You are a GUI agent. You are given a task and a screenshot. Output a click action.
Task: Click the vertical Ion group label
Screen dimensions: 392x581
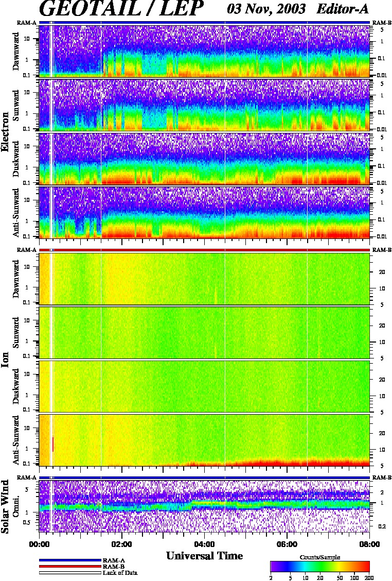pyautogui.click(x=5, y=360)
